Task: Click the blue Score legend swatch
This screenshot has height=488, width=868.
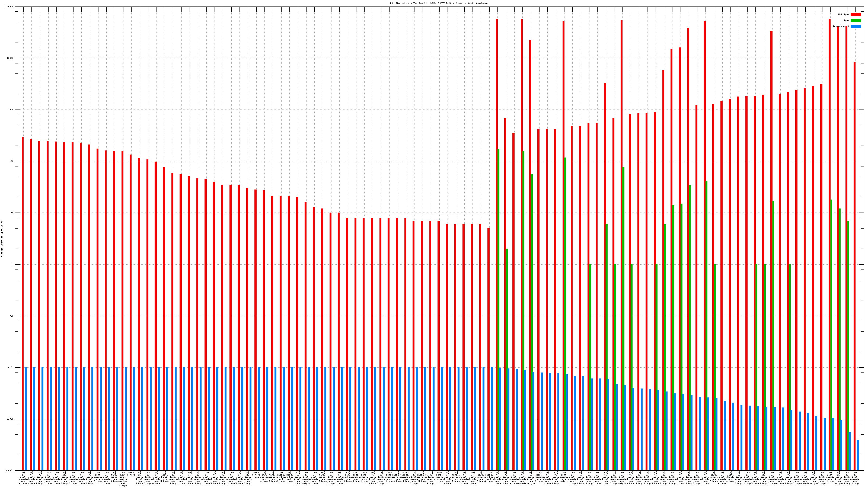Action: coord(856,27)
